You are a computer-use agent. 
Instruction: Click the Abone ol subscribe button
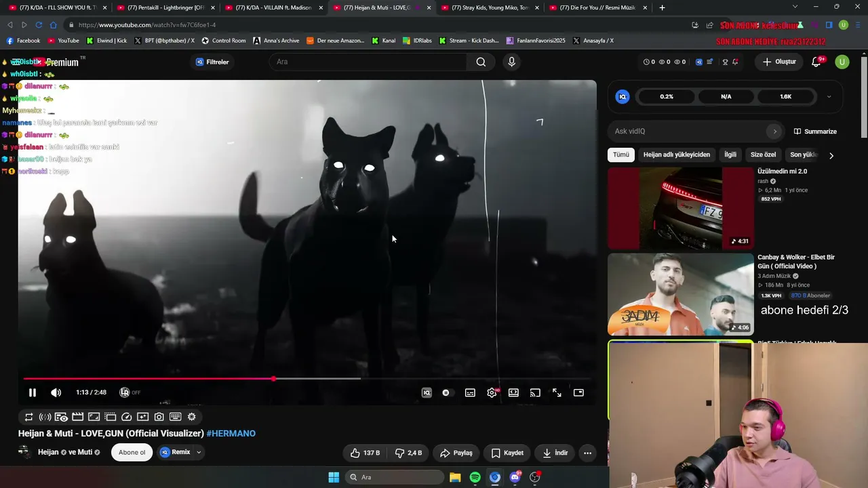point(132,452)
